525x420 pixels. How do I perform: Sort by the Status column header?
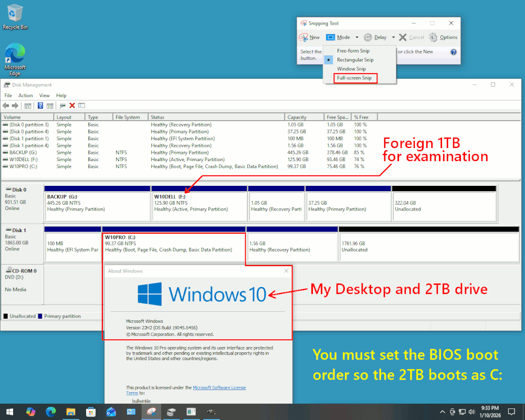pos(217,117)
